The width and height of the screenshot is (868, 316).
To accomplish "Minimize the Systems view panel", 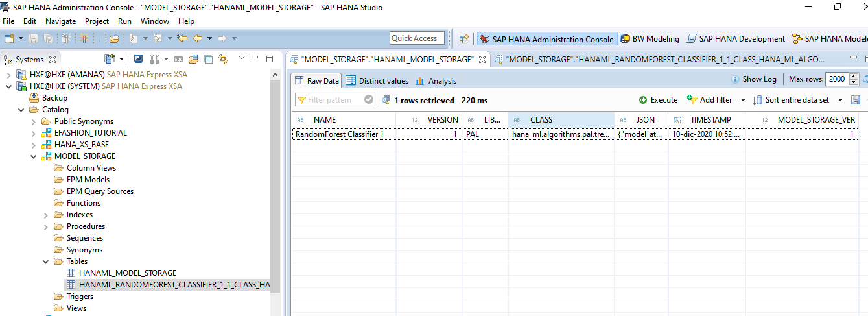I will [256, 58].
